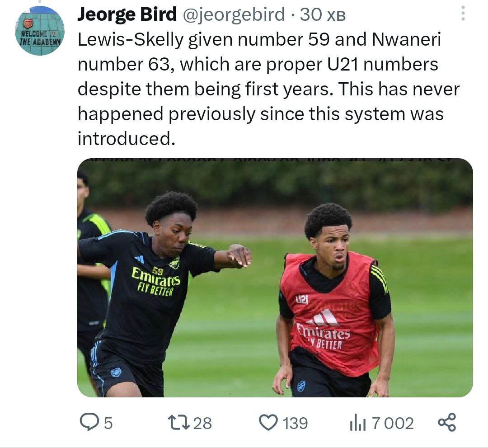Click the U21 label on the red bib
This screenshot has height=448, width=488.
(x=301, y=299)
